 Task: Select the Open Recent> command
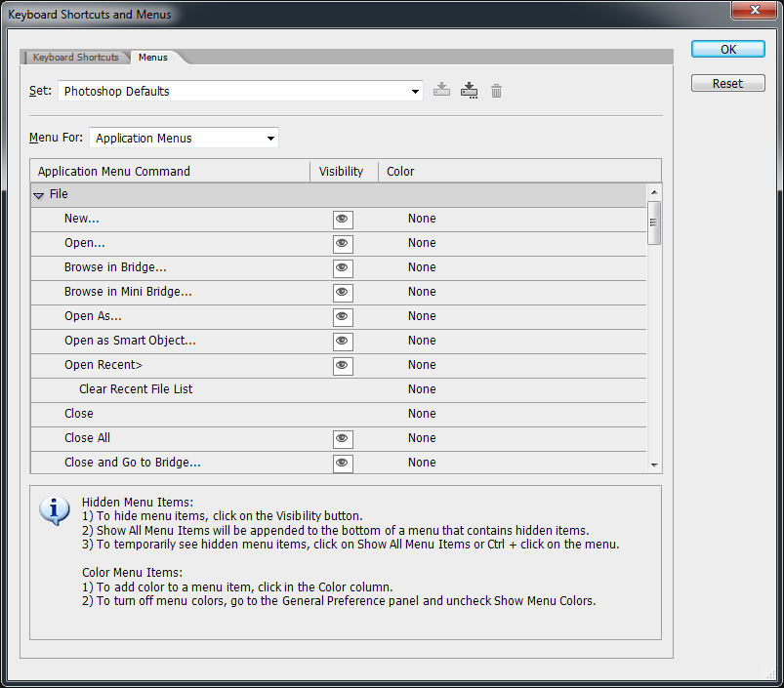coord(339,366)
